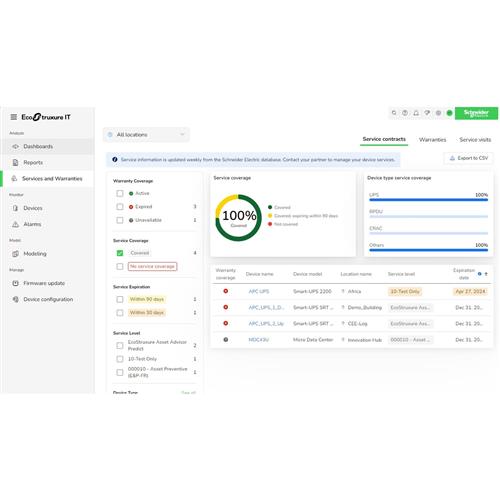Click See all next to Device Type
The height and width of the screenshot is (500, 500).
[x=189, y=393]
